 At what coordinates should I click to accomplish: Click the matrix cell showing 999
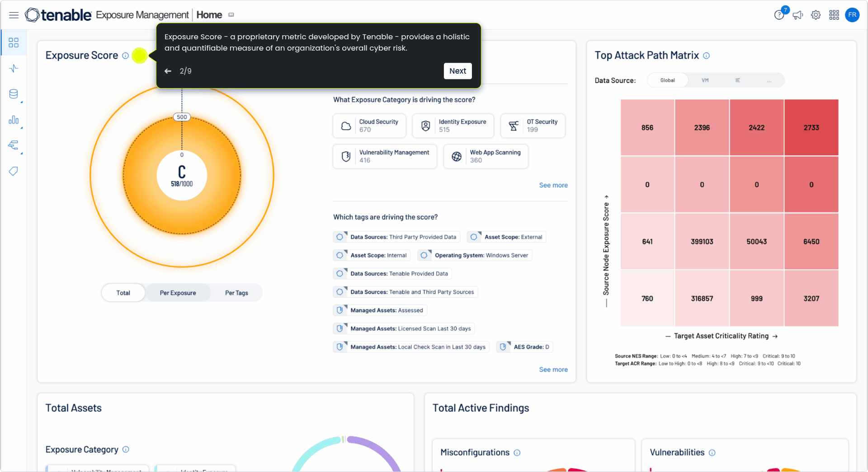point(757,299)
